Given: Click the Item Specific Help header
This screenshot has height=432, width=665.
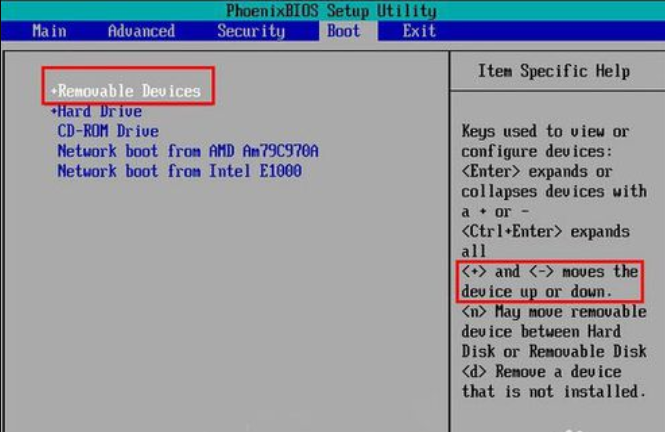Looking at the screenshot, I should click(553, 71).
